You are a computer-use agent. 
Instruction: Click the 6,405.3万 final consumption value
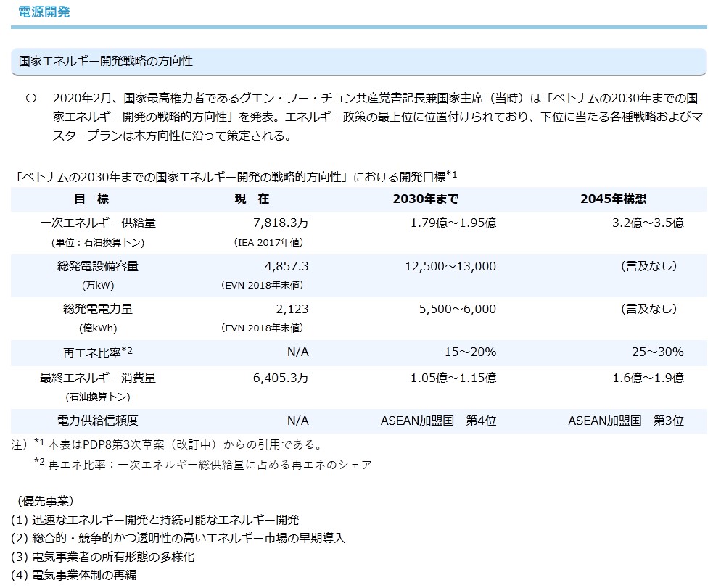coord(280,378)
